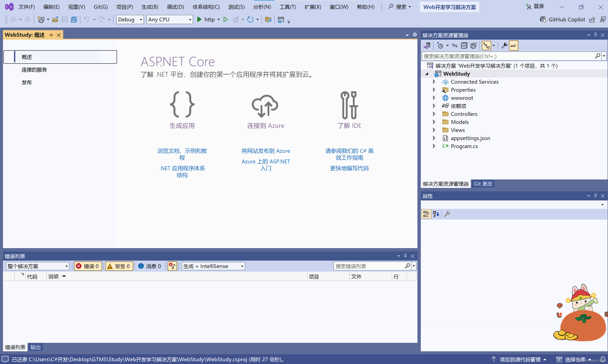Toggle the Messages 0 filter button
608x364 pixels.
point(150,266)
